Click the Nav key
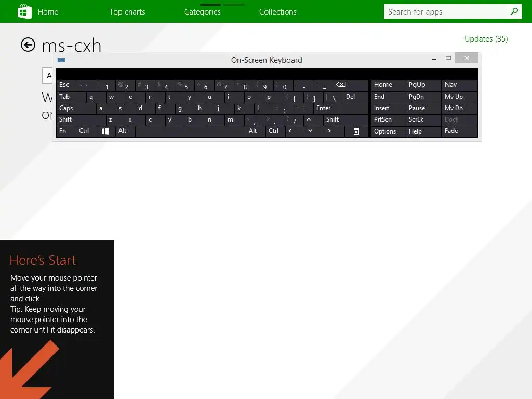532x399 pixels. pos(459,85)
